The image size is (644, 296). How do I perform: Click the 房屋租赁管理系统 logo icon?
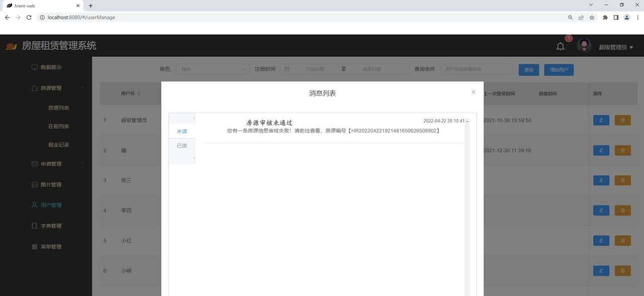[x=10, y=45]
